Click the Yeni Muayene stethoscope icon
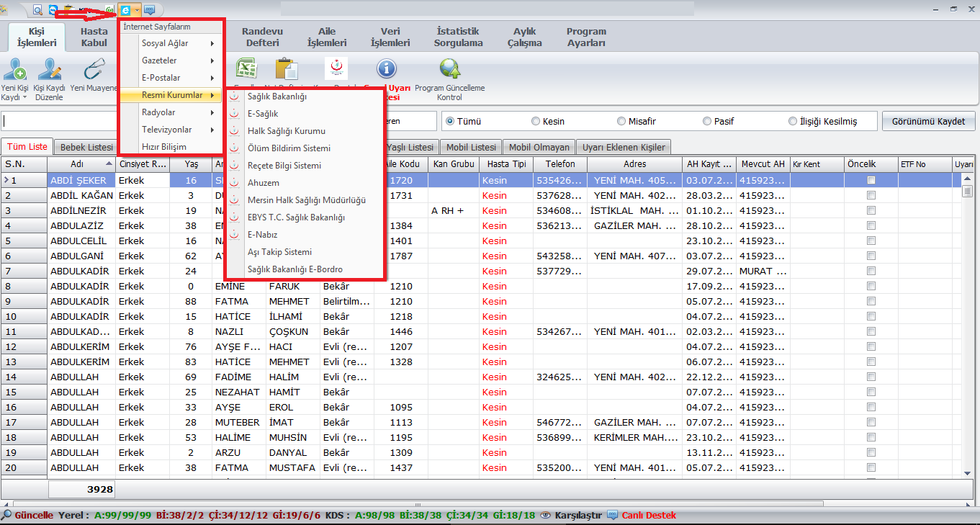980x525 pixels. (94, 71)
